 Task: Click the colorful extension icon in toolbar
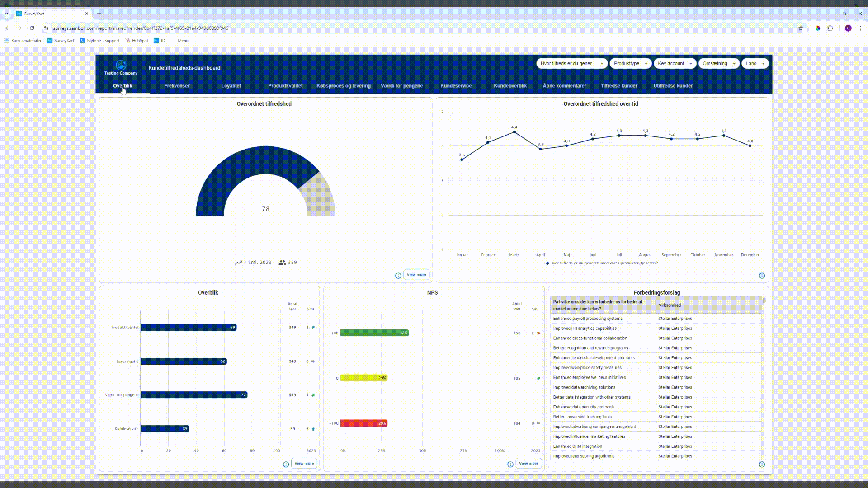[x=817, y=28]
